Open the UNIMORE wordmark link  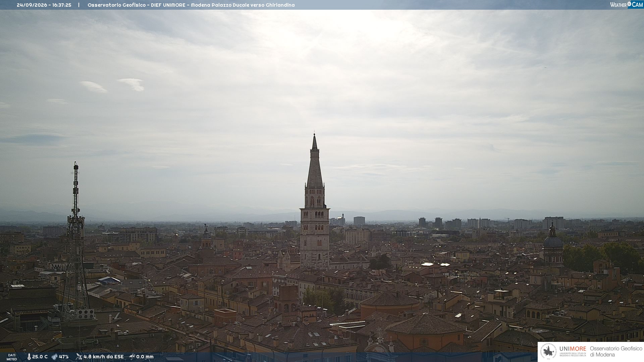pos(573,349)
